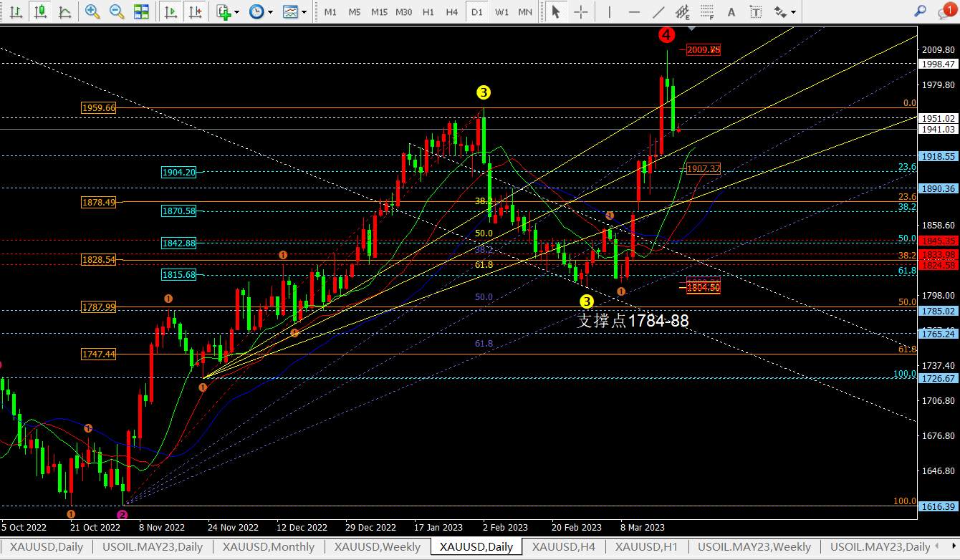
Task: Select the highlighted XAUUSD,Daily tab
Action: click(476, 547)
